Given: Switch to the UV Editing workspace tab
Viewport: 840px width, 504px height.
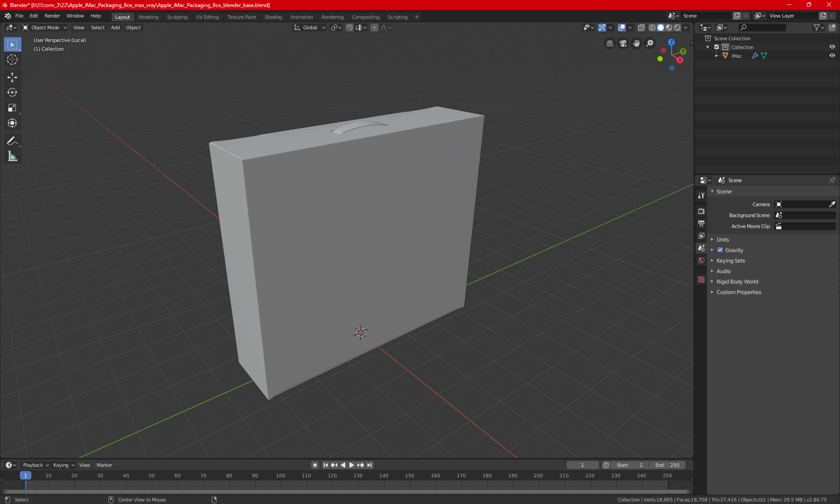Looking at the screenshot, I should pyautogui.click(x=207, y=17).
